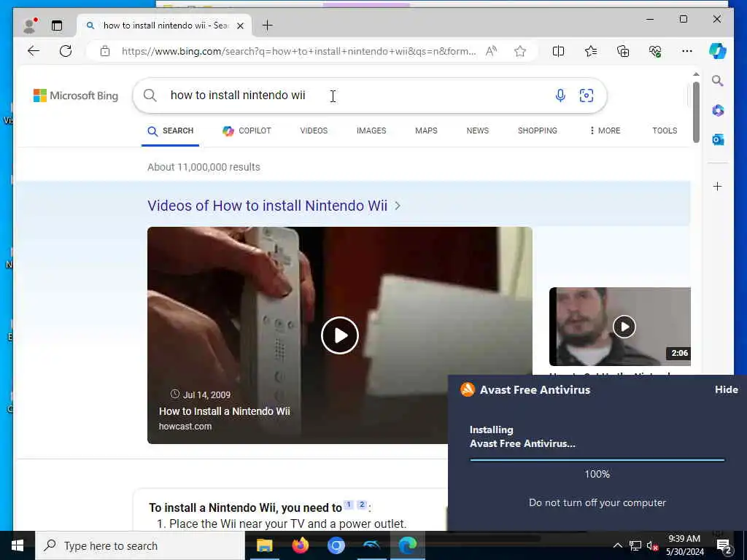The image size is (747, 560).
Task: Open File Explorer from the taskbar
Action: [x=264, y=545]
